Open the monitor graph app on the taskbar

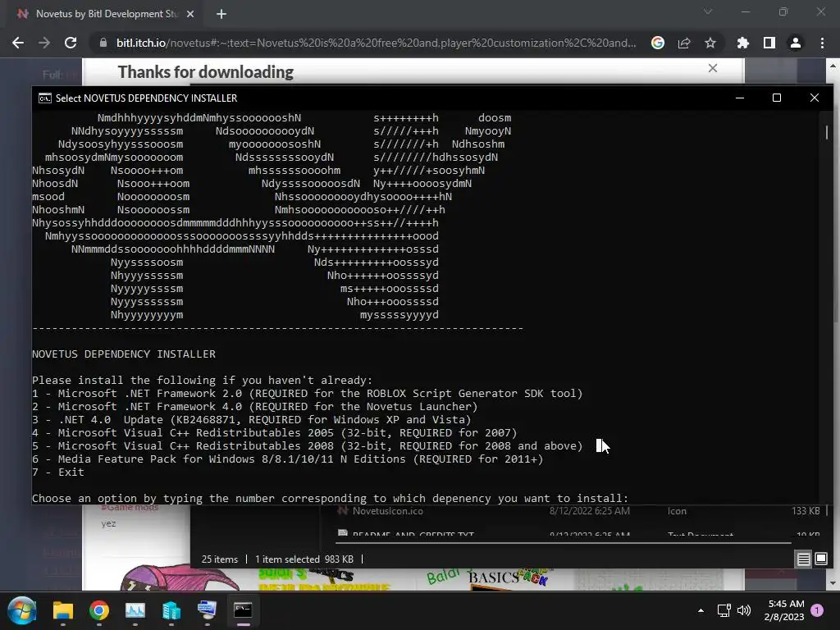point(135,610)
